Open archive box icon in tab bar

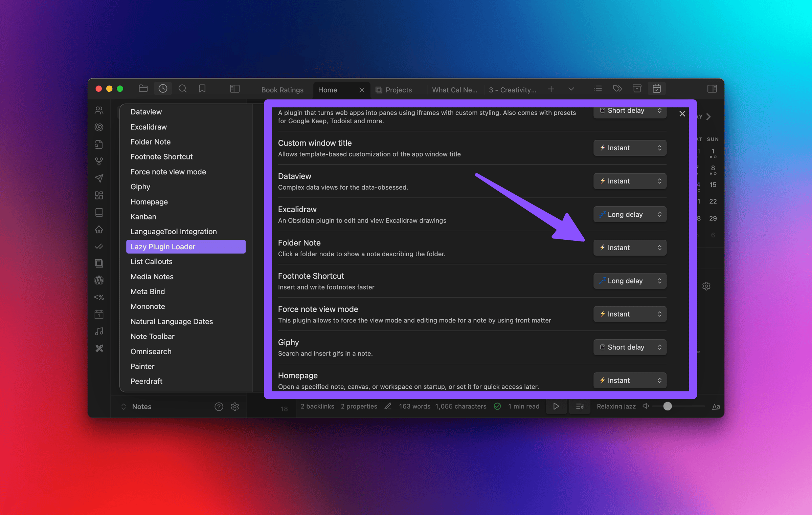coord(637,89)
